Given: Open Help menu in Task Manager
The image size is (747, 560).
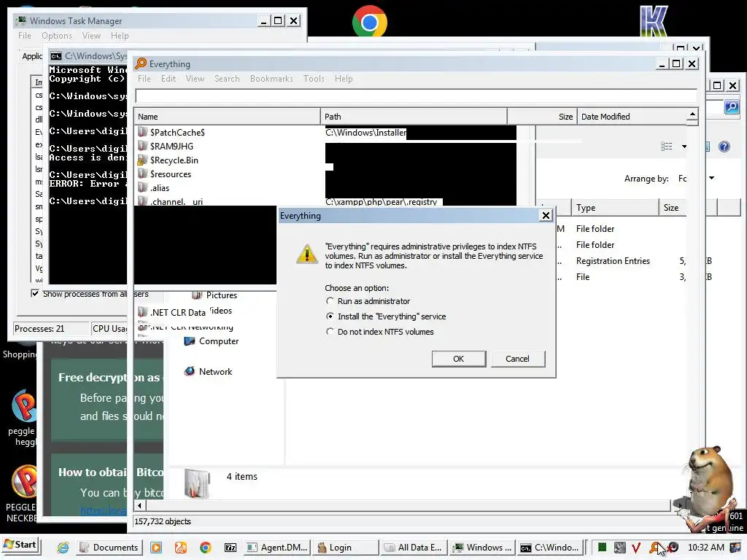Looking at the screenshot, I should tap(120, 36).
